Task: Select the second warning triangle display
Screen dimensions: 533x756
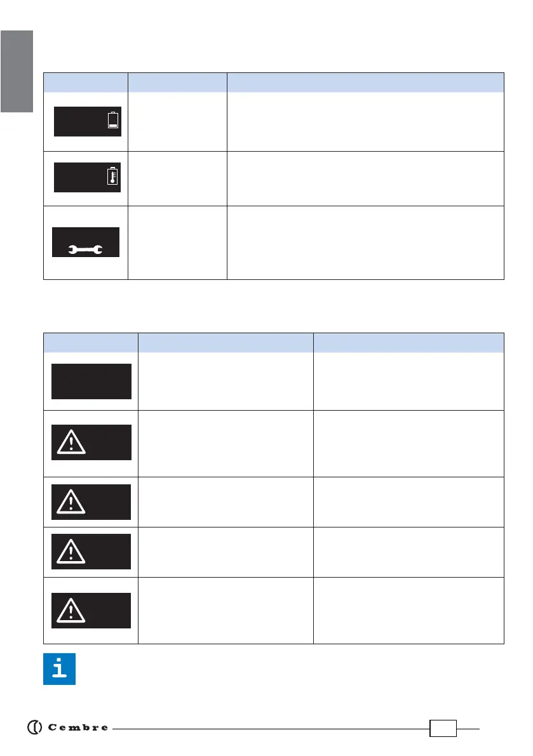Action: (91, 501)
